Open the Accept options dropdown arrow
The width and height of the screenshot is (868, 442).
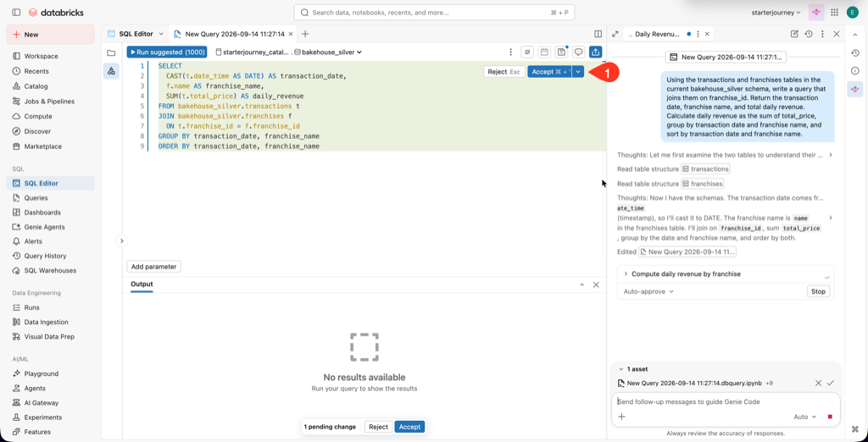tap(578, 72)
